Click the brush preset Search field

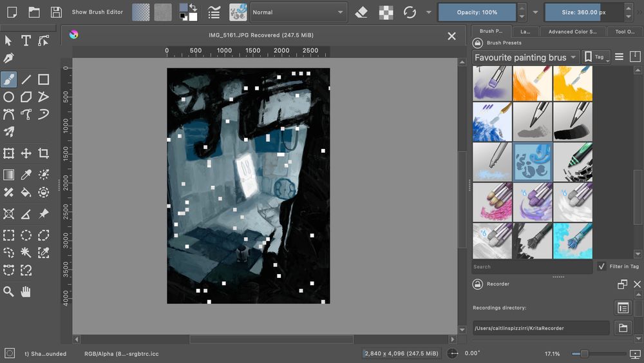point(531,266)
